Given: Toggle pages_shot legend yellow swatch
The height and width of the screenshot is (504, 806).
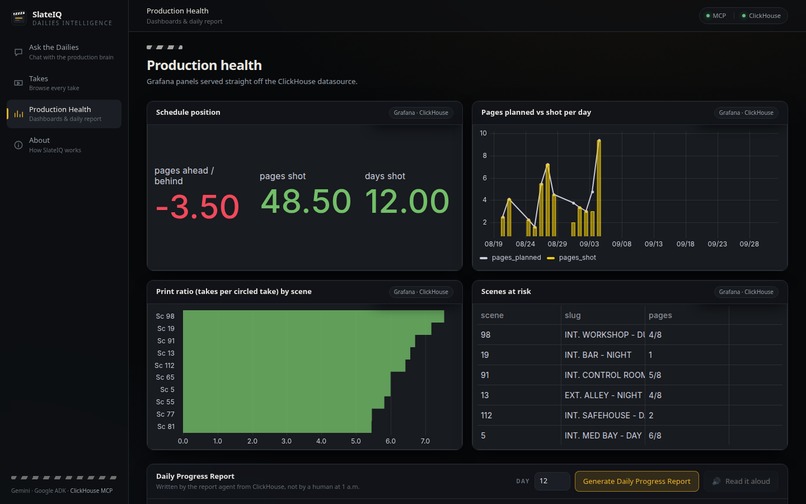Looking at the screenshot, I should [551, 258].
